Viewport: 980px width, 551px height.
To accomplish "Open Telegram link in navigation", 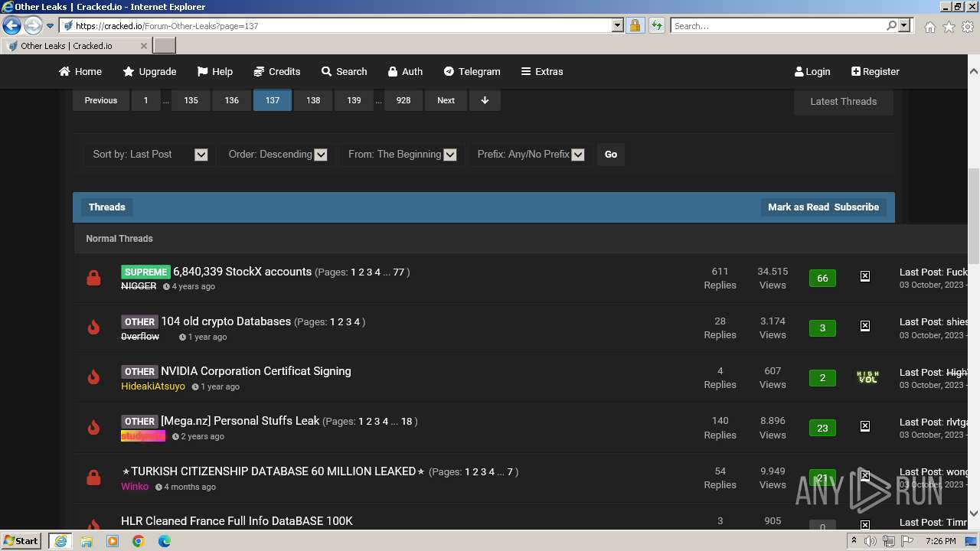I will tap(472, 71).
